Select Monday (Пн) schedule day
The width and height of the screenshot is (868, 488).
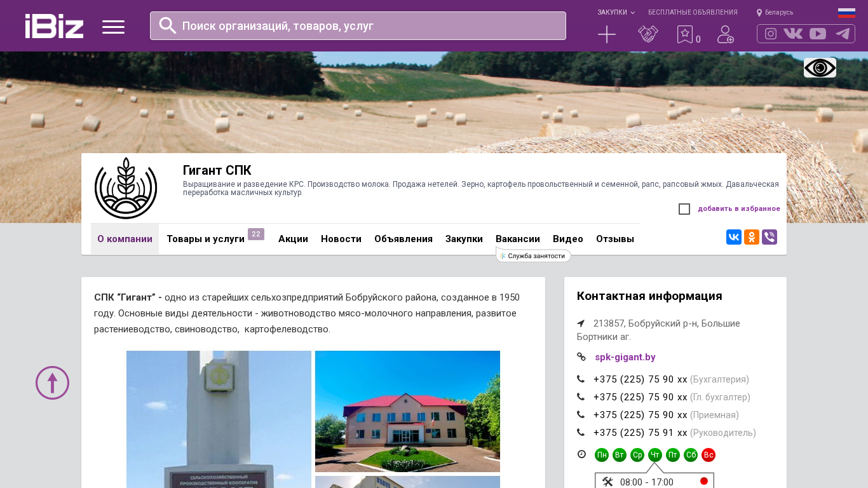point(602,455)
